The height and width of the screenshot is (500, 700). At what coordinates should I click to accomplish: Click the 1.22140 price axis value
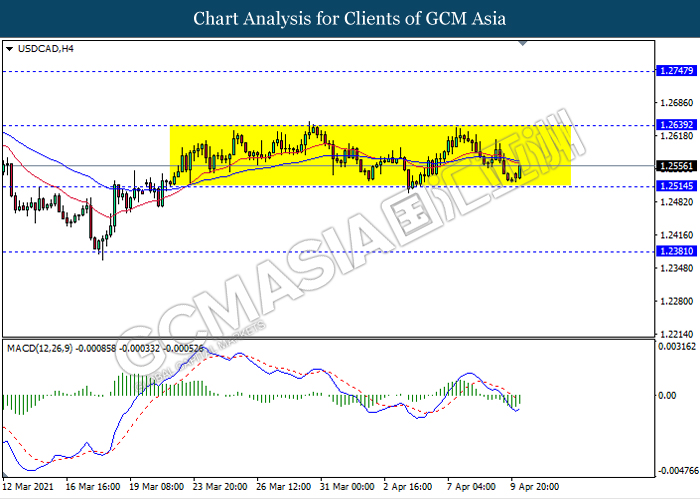coord(676,334)
